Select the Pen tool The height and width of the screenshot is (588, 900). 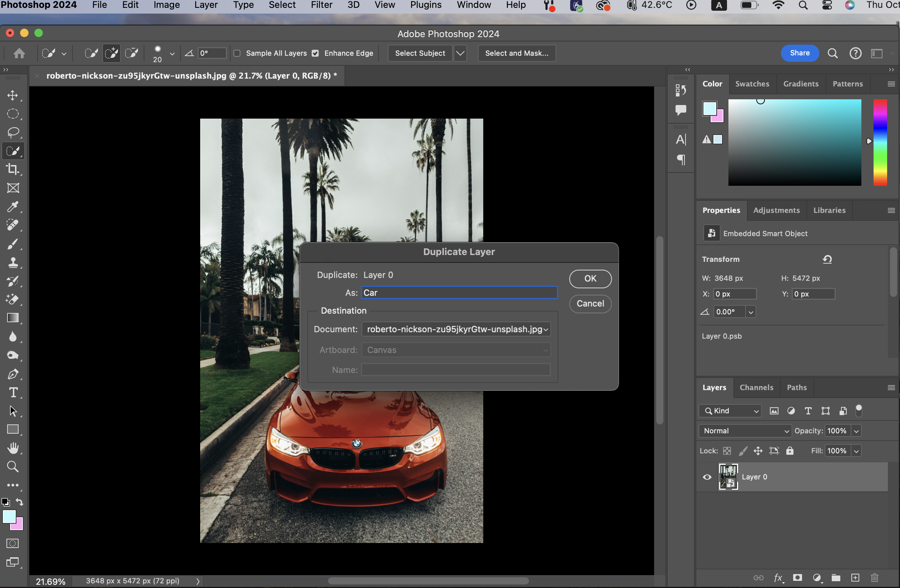pyautogui.click(x=13, y=374)
